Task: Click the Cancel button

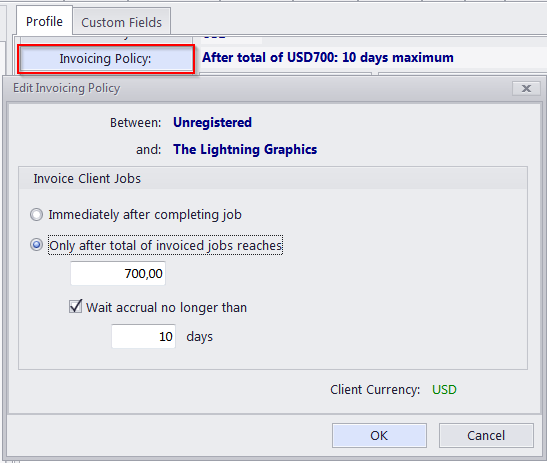Action: point(486,435)
